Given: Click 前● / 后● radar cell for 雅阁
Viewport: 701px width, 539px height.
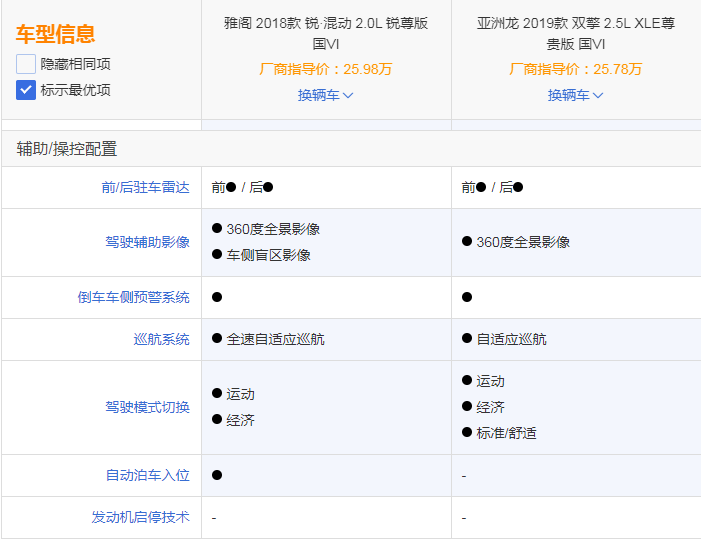Looking at the screenshot, I should pyautogui.click(x=242, y=187).
